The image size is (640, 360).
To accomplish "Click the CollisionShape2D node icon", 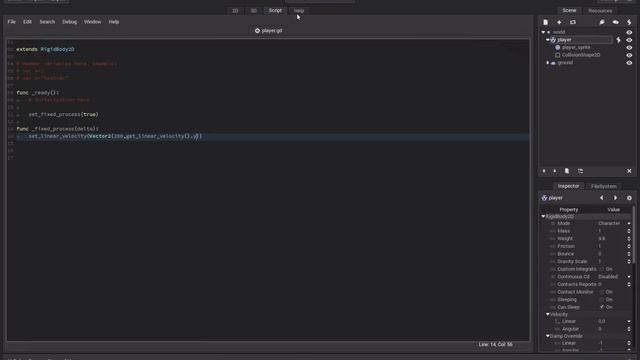I will 558,55.
